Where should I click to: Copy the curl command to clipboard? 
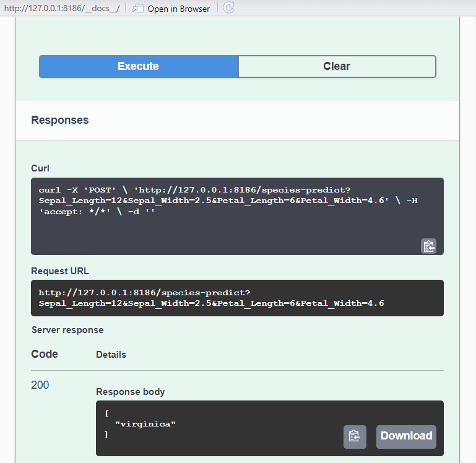tap(428, 246)
